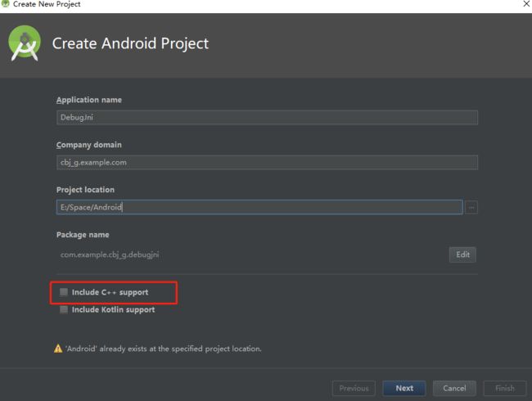Click the disabled Finish button
Image resolution: width=532 pixels, height=401 pixels.
pyautogui.click(x=505, y=388)
